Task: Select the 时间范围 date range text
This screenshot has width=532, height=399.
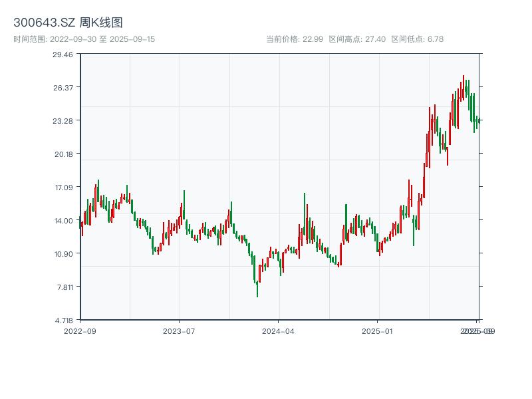Action: pyautogui.click(x=84, y=39)
